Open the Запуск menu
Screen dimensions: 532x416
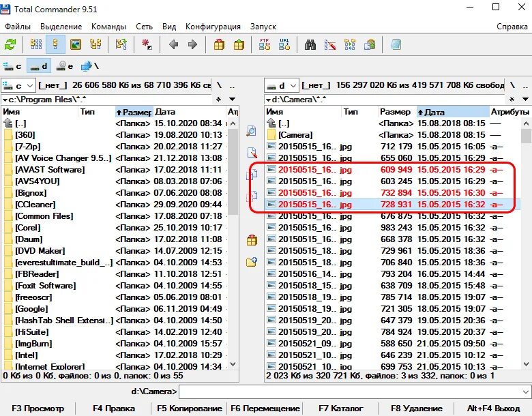(x=263, y=27)
